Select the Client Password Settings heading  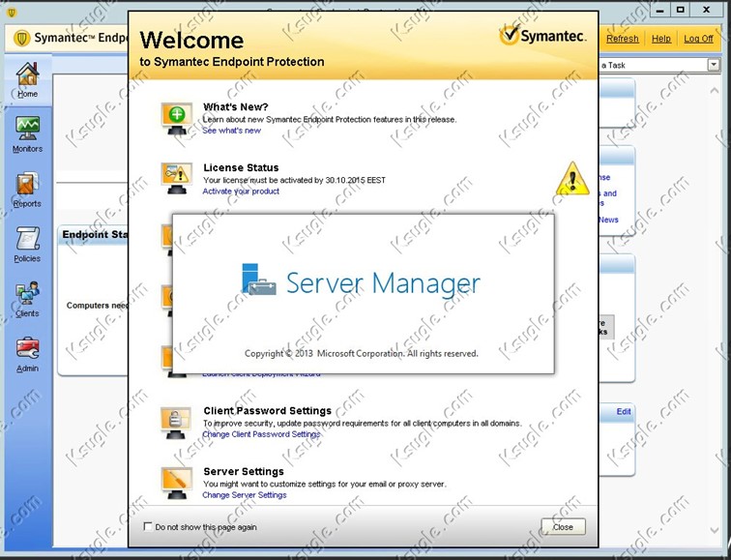[x=268, y=411]
